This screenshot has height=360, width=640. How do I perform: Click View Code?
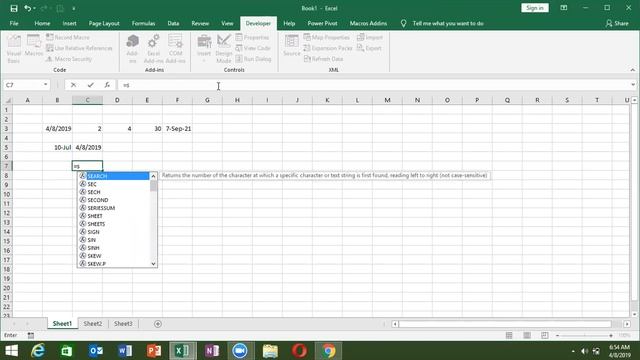click(253, 48)
